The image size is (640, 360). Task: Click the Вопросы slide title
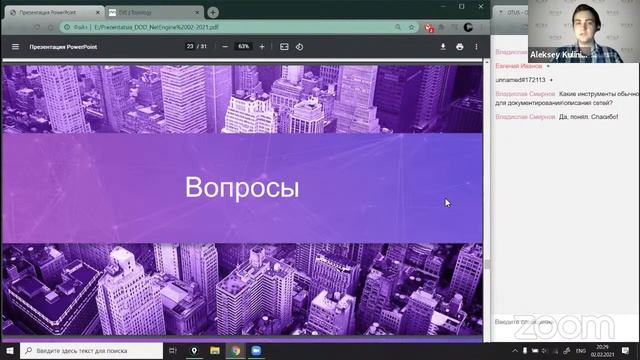pos(242,188)
